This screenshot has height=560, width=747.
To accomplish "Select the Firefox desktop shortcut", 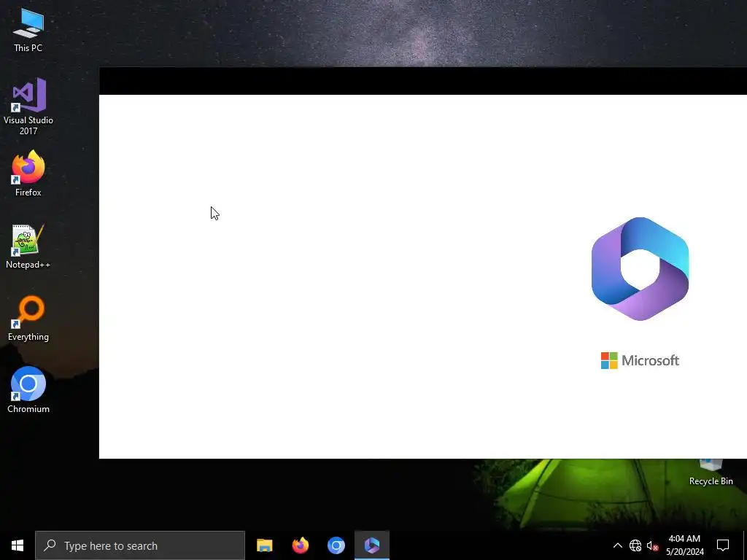I will coord(28,174).
